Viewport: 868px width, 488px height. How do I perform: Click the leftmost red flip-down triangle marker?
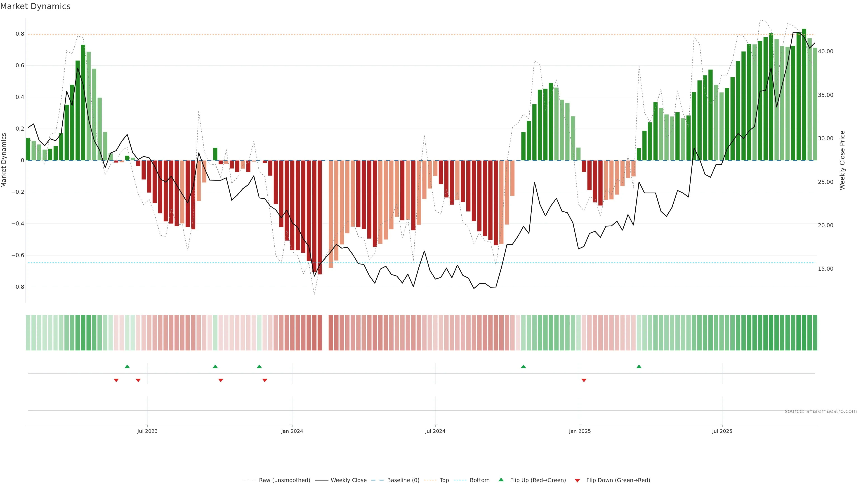[x=116, y=380]
